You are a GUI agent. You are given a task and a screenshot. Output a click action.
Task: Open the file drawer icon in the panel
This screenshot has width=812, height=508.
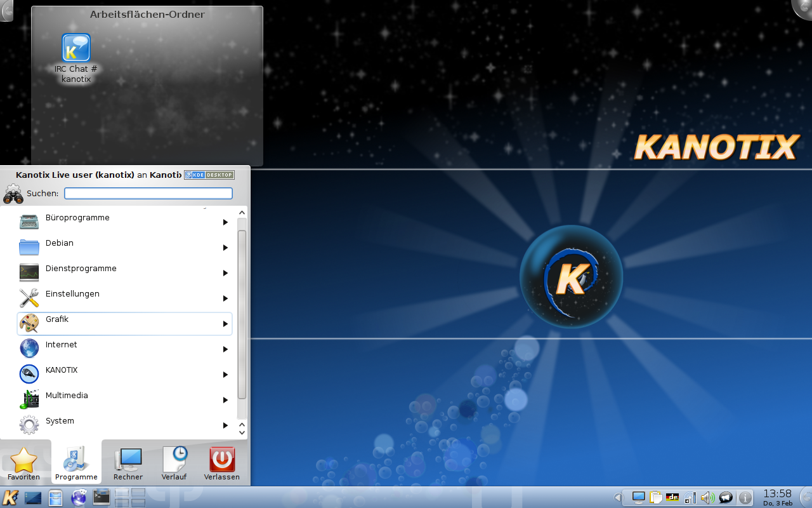click(x=56, y=498)
